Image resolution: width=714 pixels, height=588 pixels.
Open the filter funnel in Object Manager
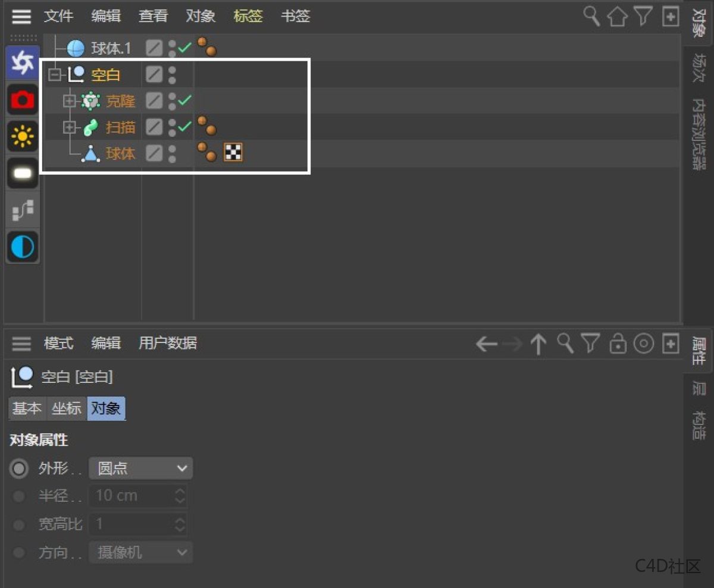[643, 16]
